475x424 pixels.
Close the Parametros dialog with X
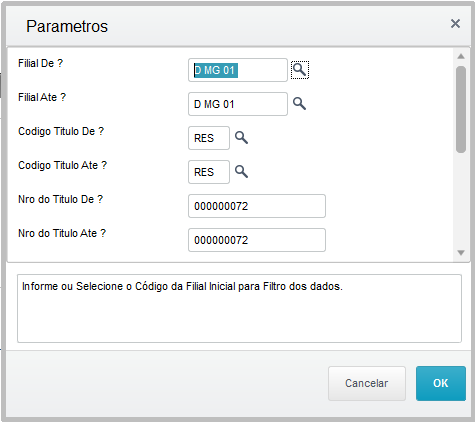point(455,24)
